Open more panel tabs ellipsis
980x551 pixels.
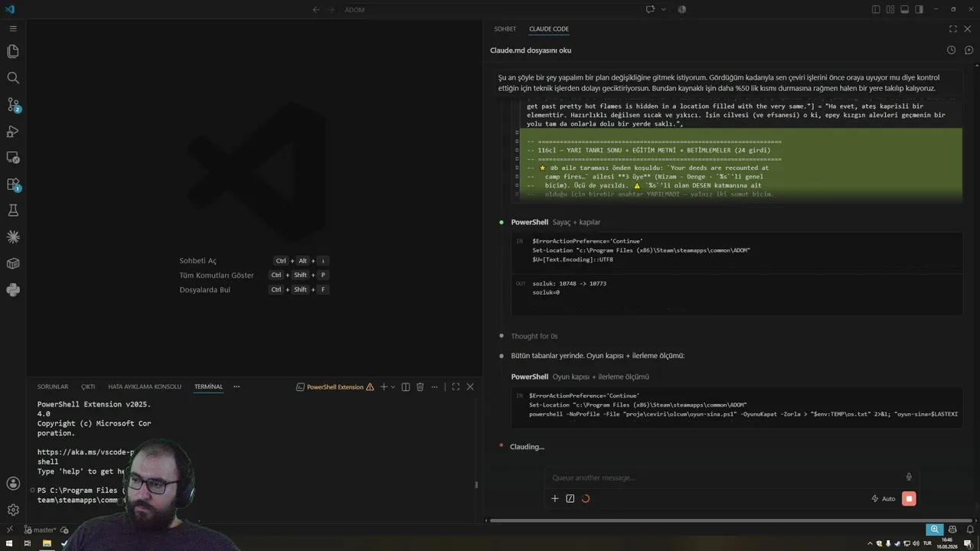click(x=237, y=387)
